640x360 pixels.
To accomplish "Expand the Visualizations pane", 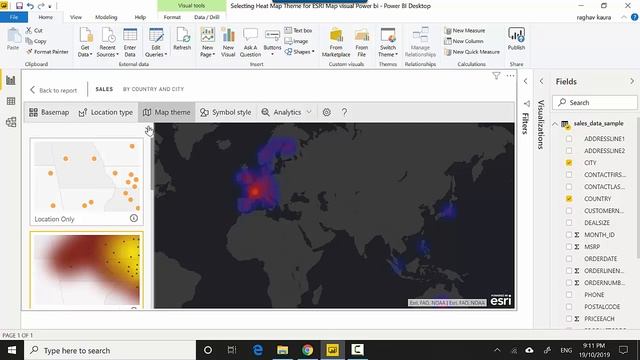I will pyautogui.click(x=542, y=81).
